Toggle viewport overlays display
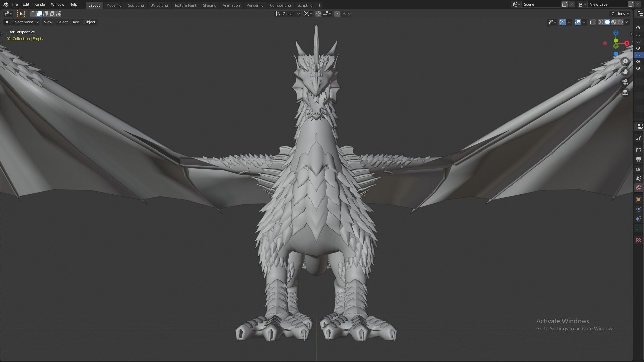The width and height of the screenshot is (644, 362). tap(578, 22)
